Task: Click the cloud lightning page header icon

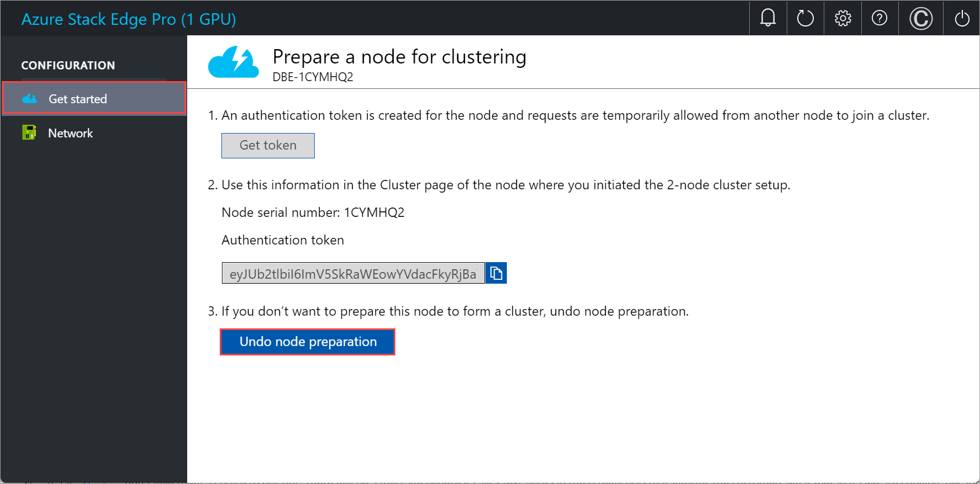Action: click(x=233, y=62)
